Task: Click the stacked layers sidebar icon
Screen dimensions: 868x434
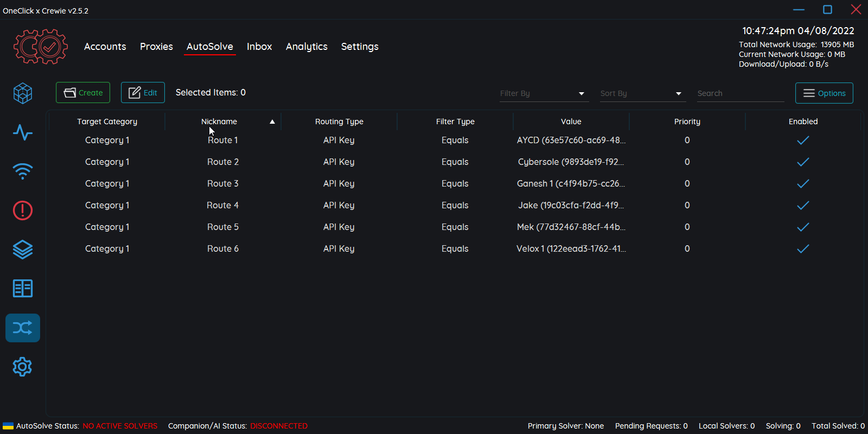Action: tap(23, 250)
